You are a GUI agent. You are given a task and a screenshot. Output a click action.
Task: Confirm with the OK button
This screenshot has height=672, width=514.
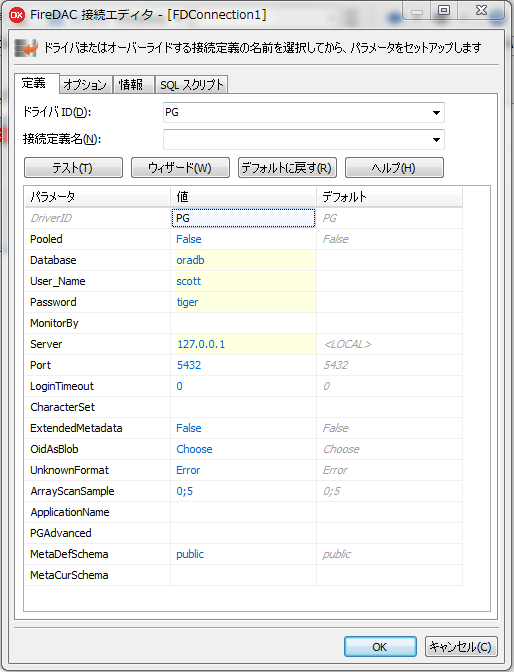point(380,646)
